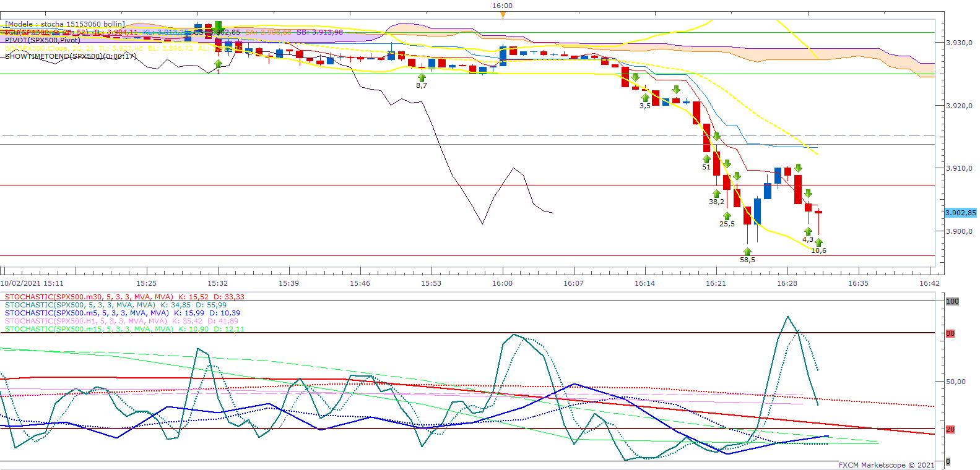Click the down arrow above the 38,2 candle

point(716,136)
